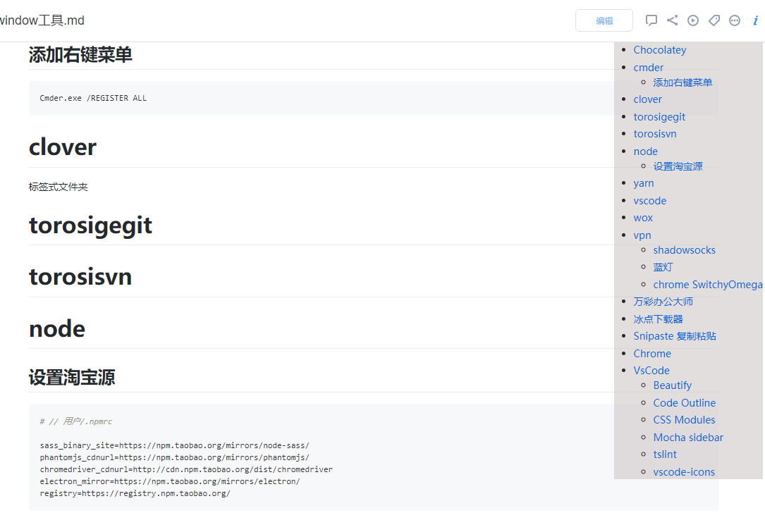The image size is (765, 532).
Task: Click the share icon in header
Action: [673, 20]
